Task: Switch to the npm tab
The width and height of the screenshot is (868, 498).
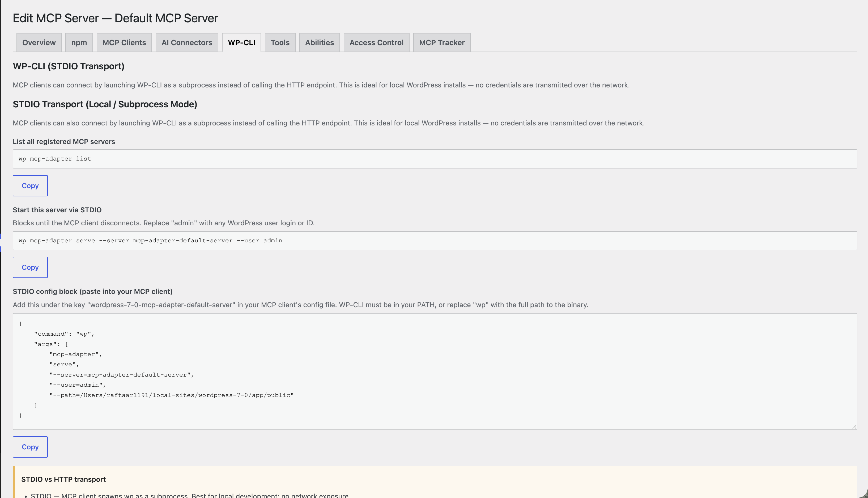Action: tap(79, 43)
